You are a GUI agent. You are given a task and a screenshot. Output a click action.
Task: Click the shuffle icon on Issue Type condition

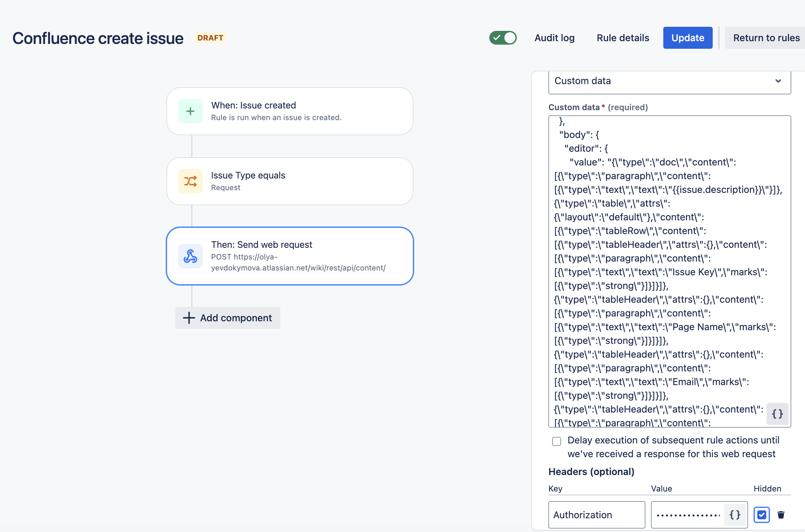[x=190, y=181]
